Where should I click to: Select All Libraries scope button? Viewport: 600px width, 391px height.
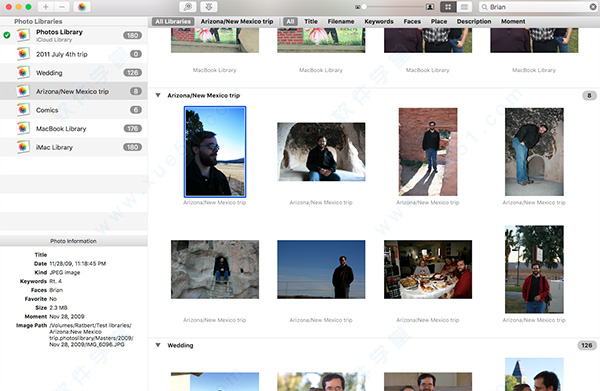point(173,21)
